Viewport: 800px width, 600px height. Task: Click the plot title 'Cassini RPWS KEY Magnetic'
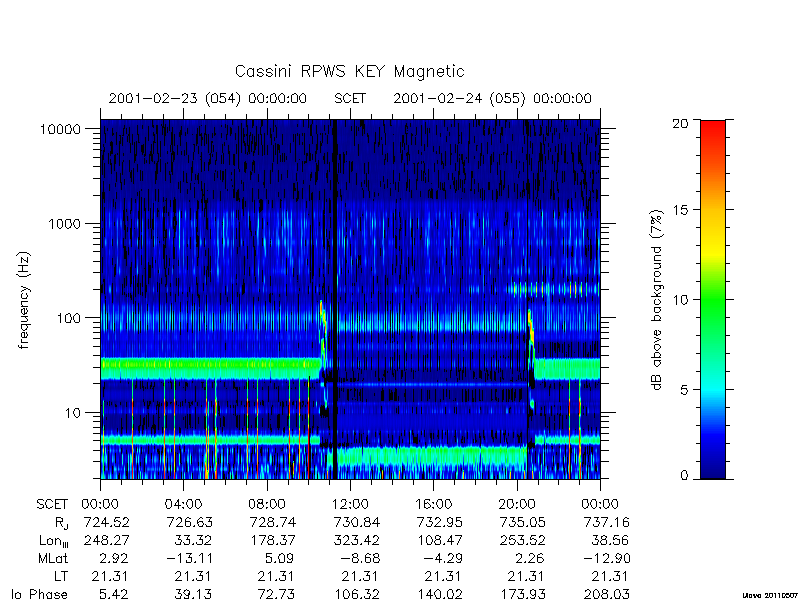coord(349,71)
